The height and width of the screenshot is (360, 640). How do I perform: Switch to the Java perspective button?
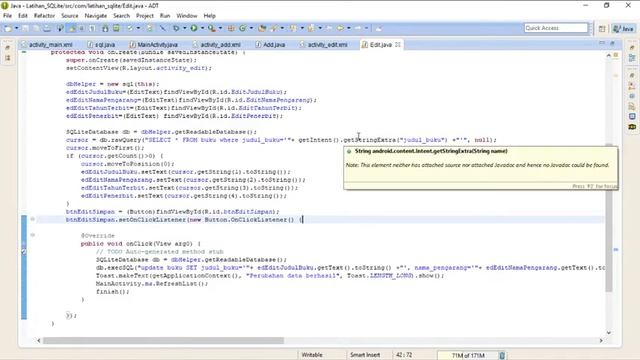click(624, 28)
